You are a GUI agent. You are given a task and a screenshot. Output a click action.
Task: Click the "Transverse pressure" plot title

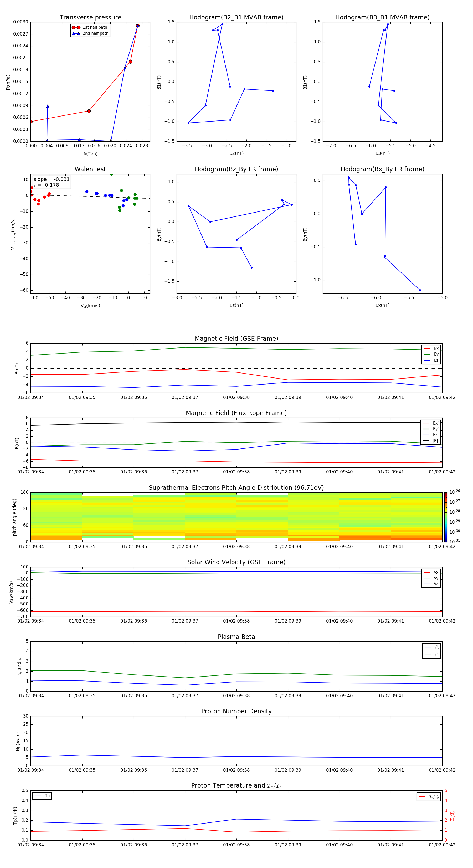90,17
